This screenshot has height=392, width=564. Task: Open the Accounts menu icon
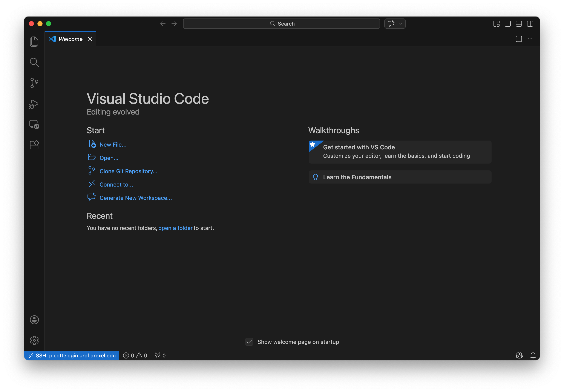point(34,320)
